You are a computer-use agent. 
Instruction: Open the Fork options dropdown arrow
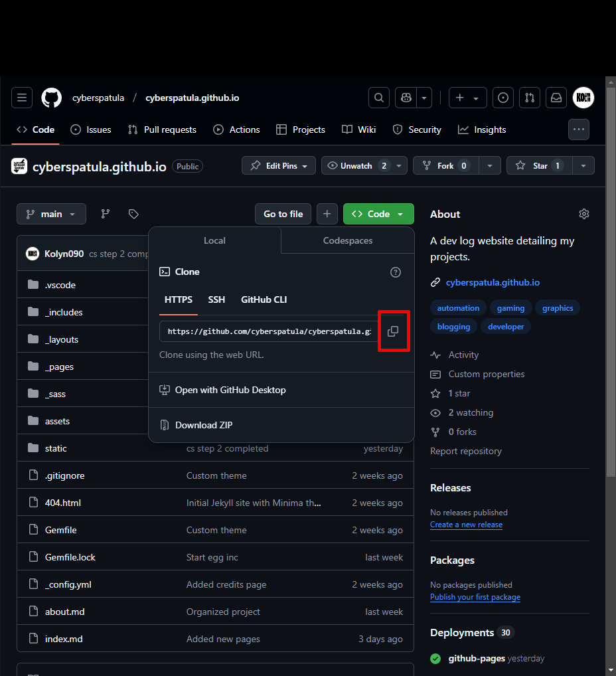pos(489,165)
